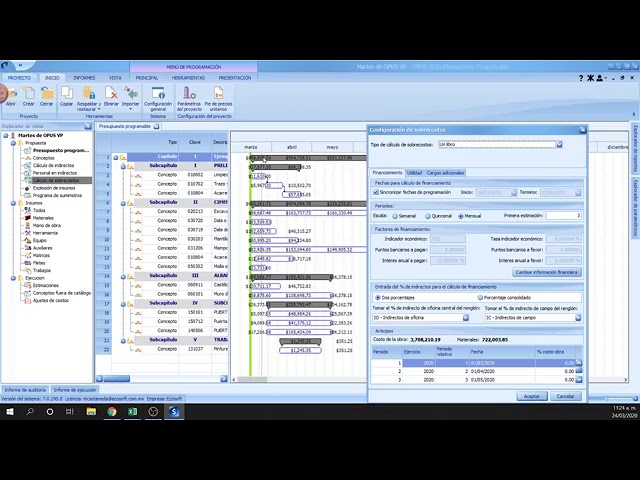
Task: Select Estimaciones in the tree
Action: click(x=46, y=286)
